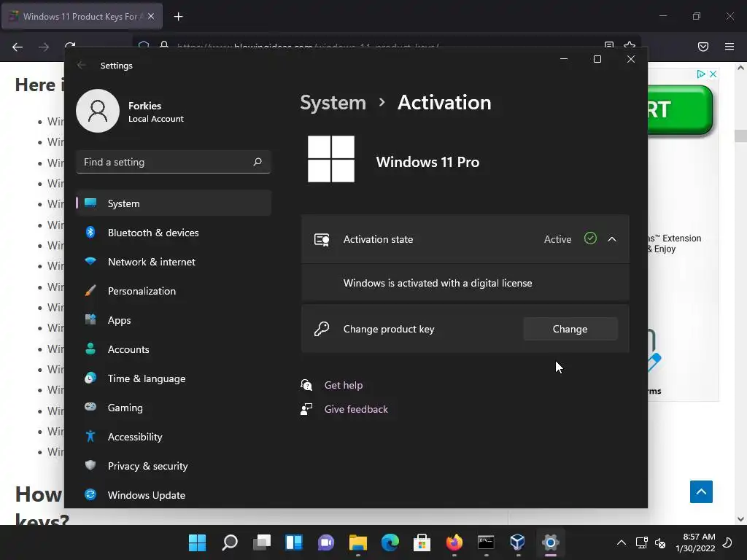
Task: Open Microsoft Edge from the taskbar
Action: click(x=390, y=542)
